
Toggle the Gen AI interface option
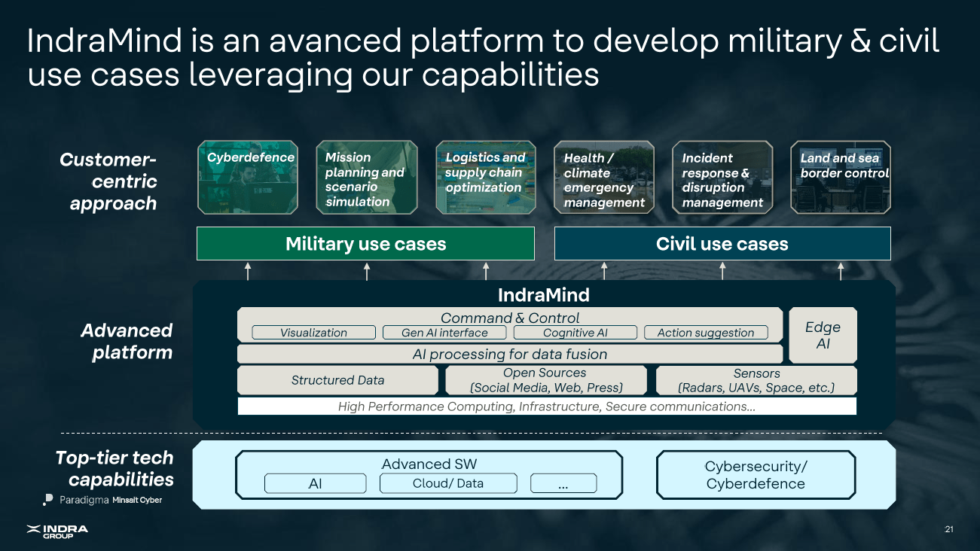[444, 332]
